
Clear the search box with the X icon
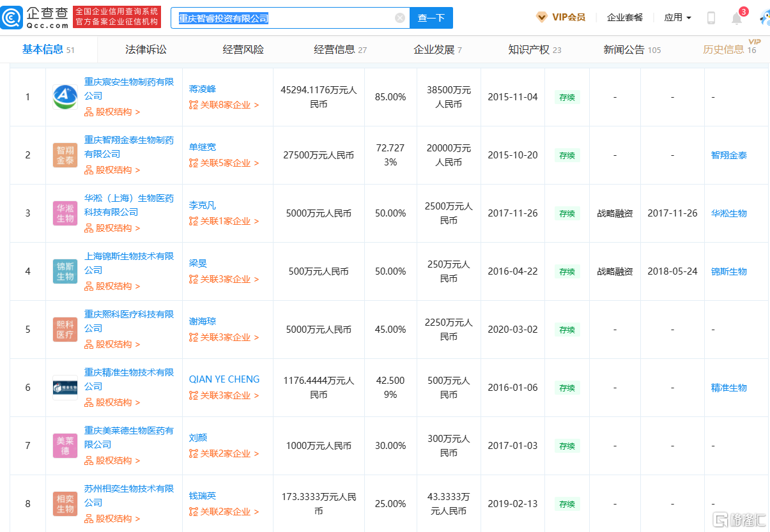pos(400,18)
